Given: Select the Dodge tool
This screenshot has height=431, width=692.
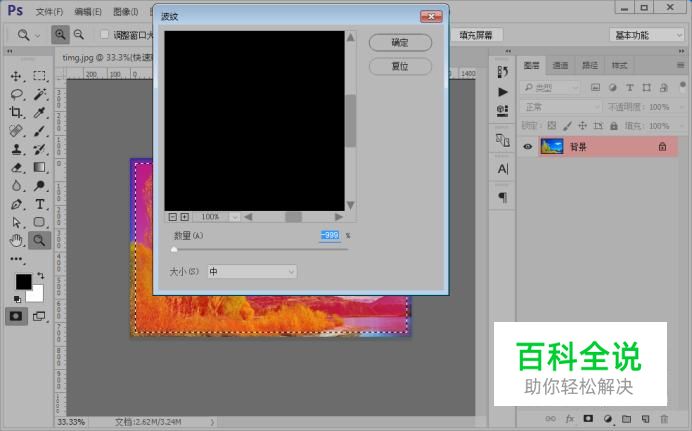Looking at the screenshot, I should pos(39,186).
